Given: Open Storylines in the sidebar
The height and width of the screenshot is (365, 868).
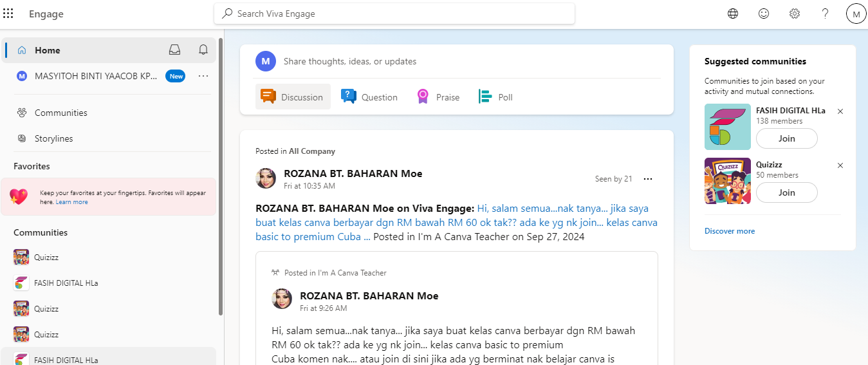Looking at the screenshot, I should tap(54, 138).
